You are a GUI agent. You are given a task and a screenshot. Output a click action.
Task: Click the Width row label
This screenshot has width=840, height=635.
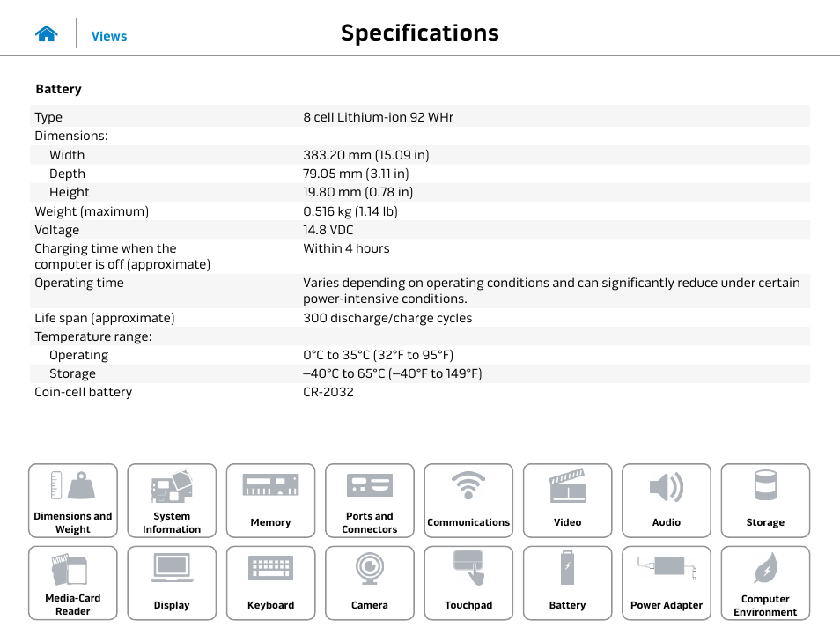(x=67, y=155)
